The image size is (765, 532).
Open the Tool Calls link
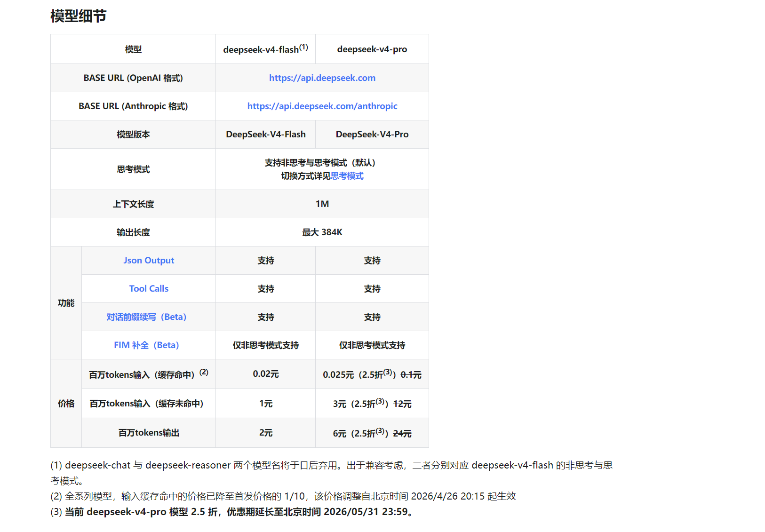pyautogui.click(x=149, y=289)
